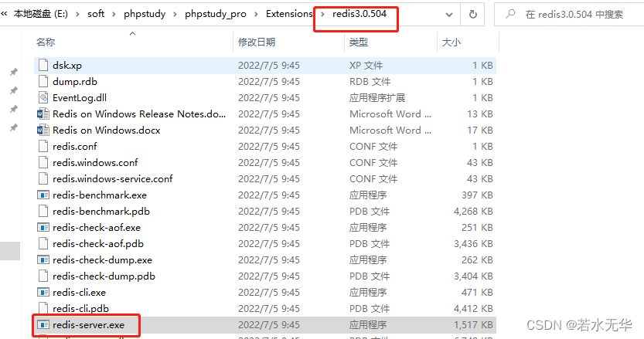Select file name redis-check-aof.pdb

(x=98, y=243)
